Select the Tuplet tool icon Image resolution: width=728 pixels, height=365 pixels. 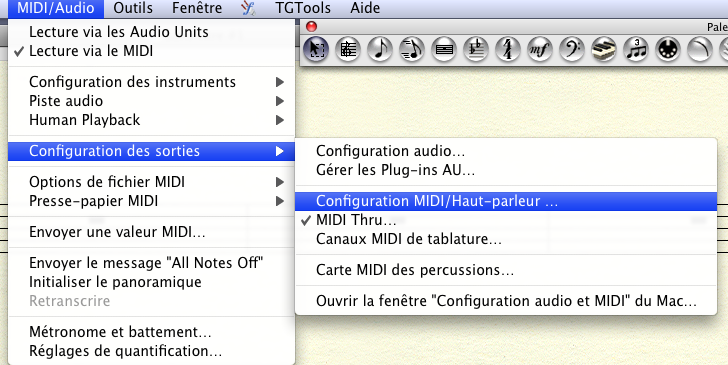tap(636, 49)
